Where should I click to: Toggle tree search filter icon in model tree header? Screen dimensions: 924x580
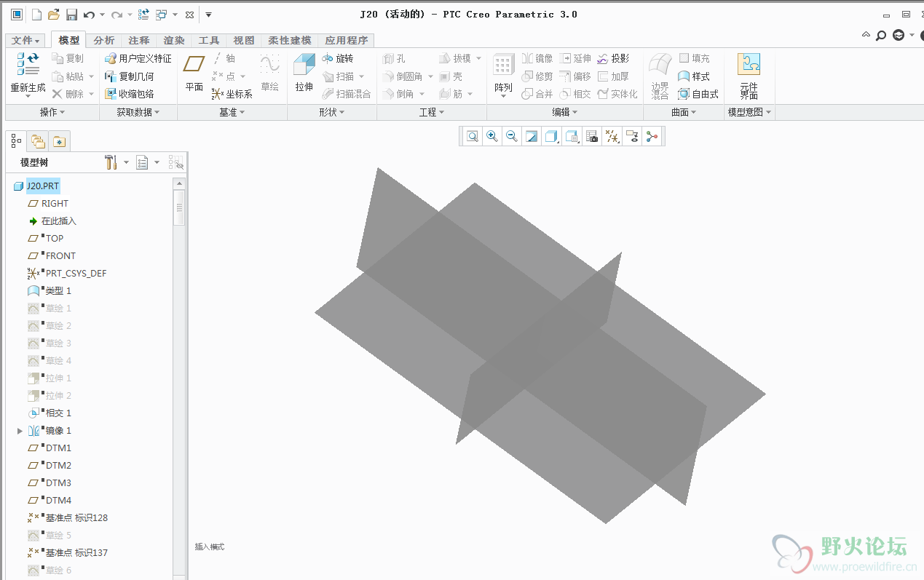click(175, 162)
